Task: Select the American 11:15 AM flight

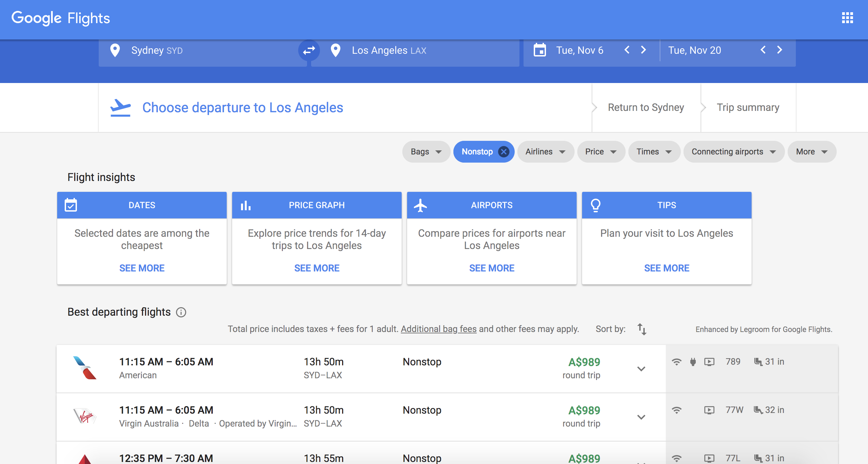Action: pyautogui.click(x=361, y=369)
